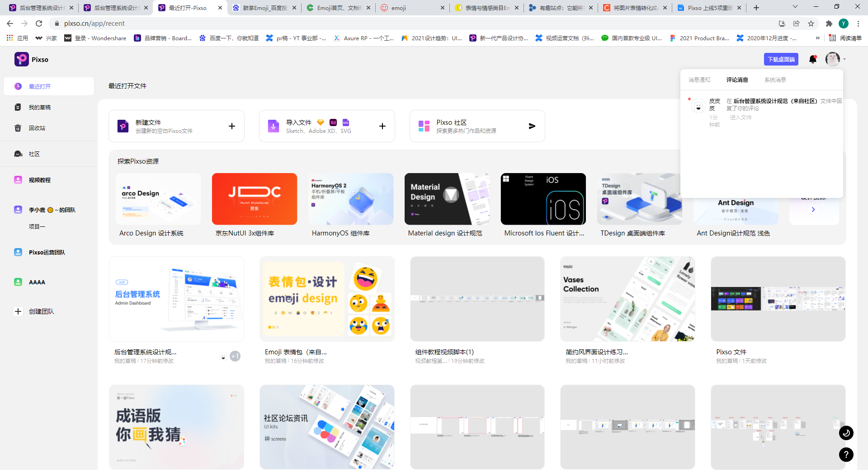
Task: Open the Emoji 表情包 file thumbnail
Action: [327, 299]
